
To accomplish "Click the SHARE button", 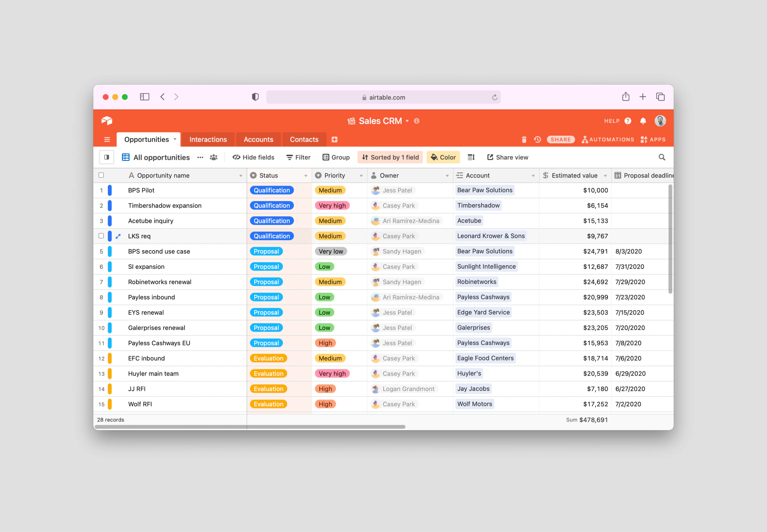I will point(561,139).
